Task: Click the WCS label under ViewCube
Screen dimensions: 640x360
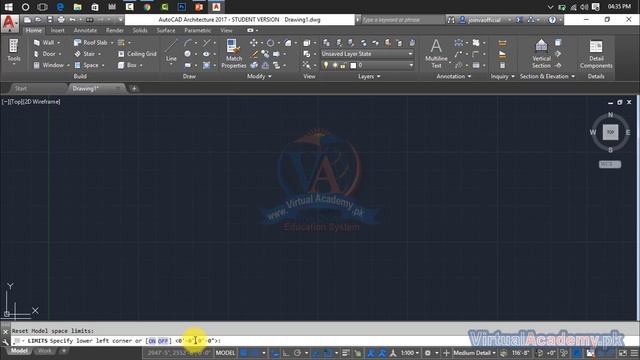Action: coord(610,164)
